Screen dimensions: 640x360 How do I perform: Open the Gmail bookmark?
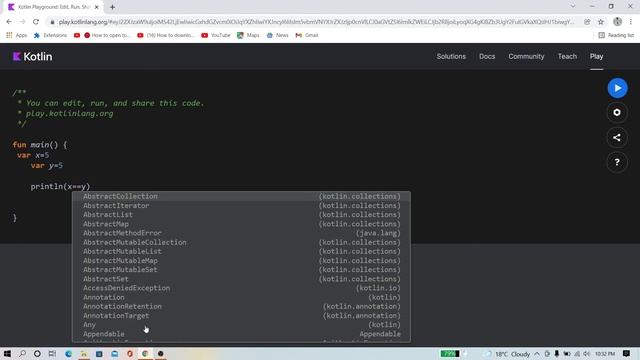pyautogui.click(x=307, y=36)
